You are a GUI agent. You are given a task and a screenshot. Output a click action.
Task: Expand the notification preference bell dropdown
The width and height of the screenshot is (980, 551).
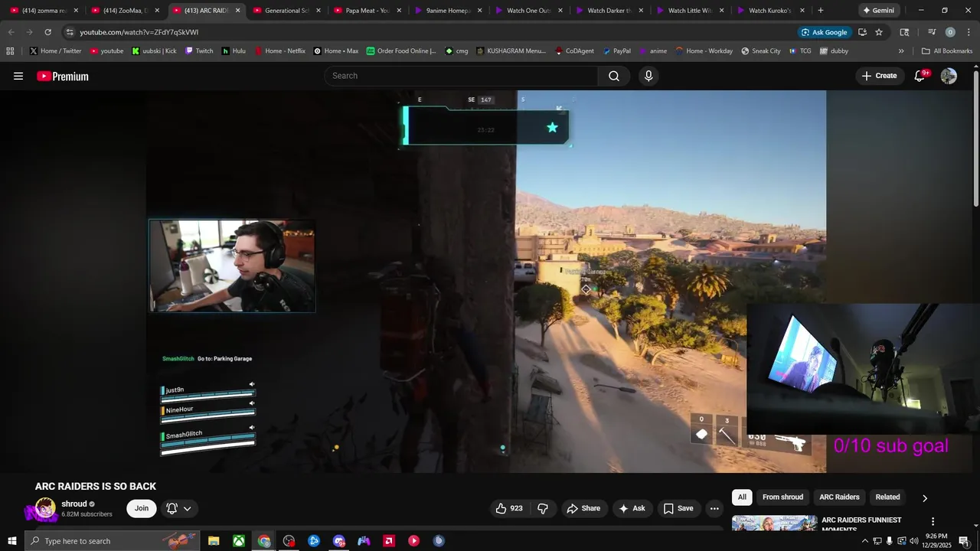click(x=178, y=508)
